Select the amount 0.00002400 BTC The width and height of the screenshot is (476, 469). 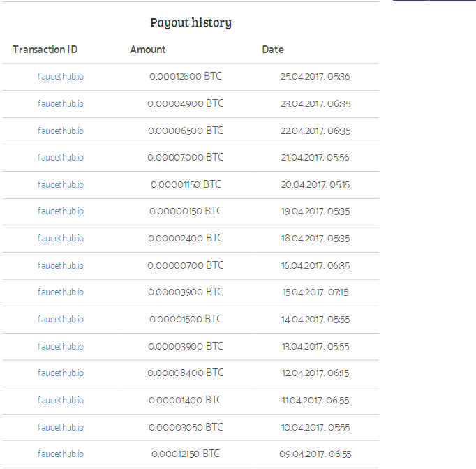tap(186, 238)
